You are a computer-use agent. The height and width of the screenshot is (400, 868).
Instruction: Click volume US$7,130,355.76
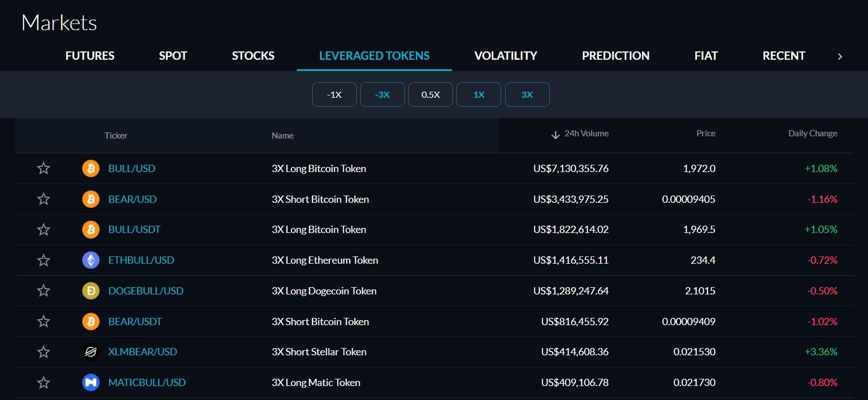point(571,168)
